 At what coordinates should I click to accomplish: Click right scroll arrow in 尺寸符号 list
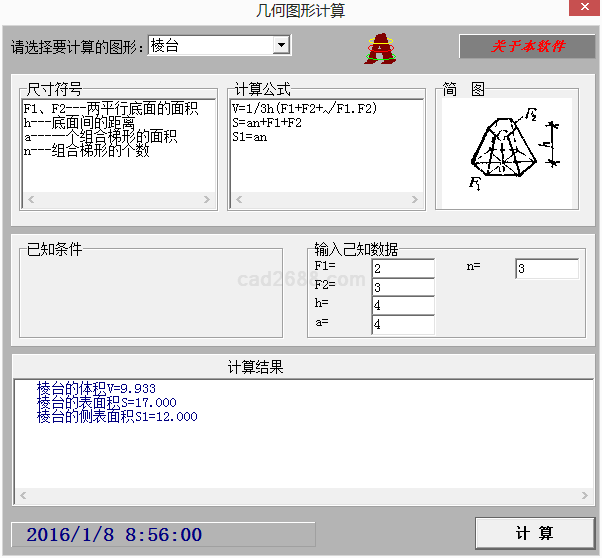[206, 200]
